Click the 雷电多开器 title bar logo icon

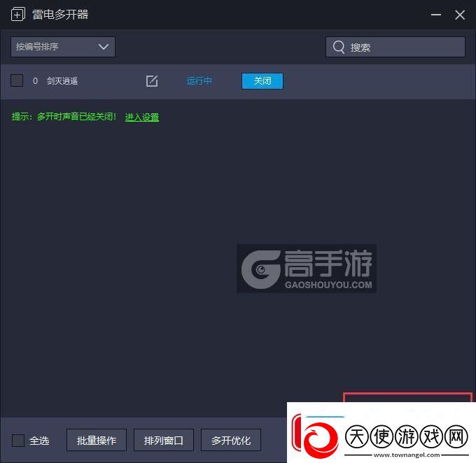coord(18,15)
